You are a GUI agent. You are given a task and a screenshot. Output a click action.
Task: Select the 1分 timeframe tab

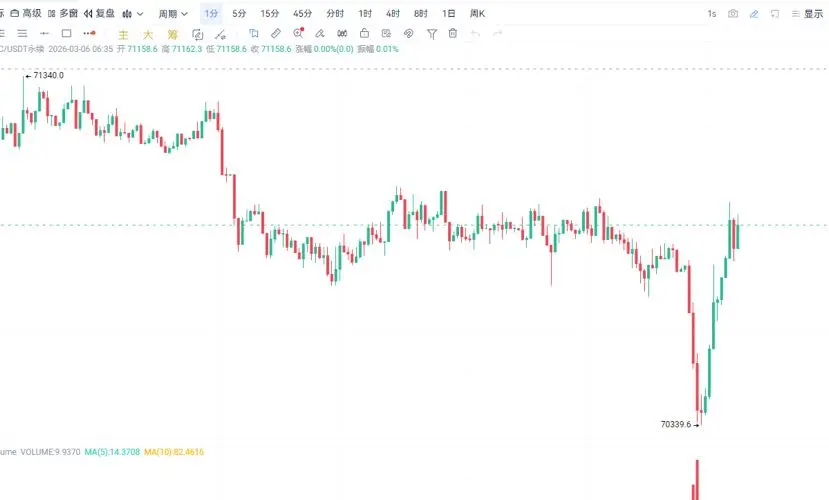tap(211, 14)
